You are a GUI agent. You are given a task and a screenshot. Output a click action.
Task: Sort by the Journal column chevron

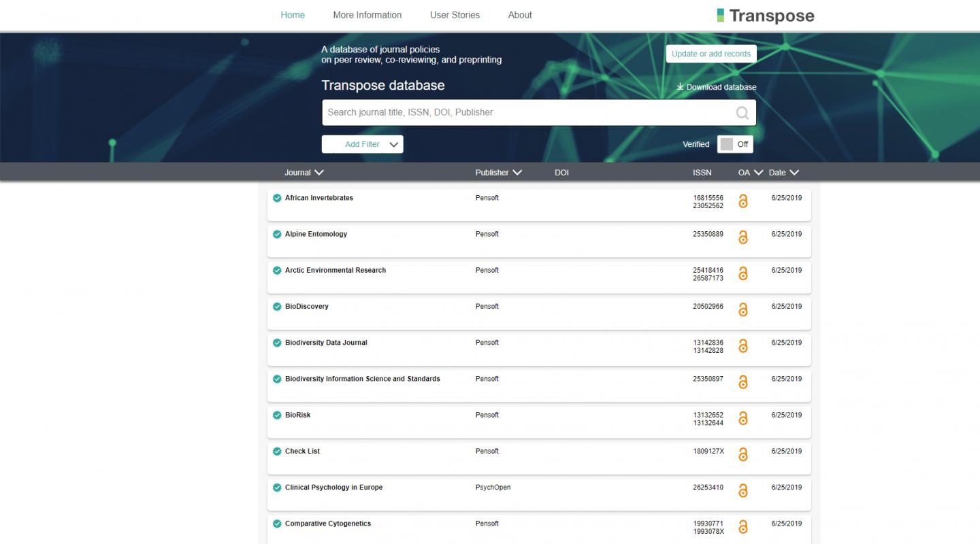(320, 172)
